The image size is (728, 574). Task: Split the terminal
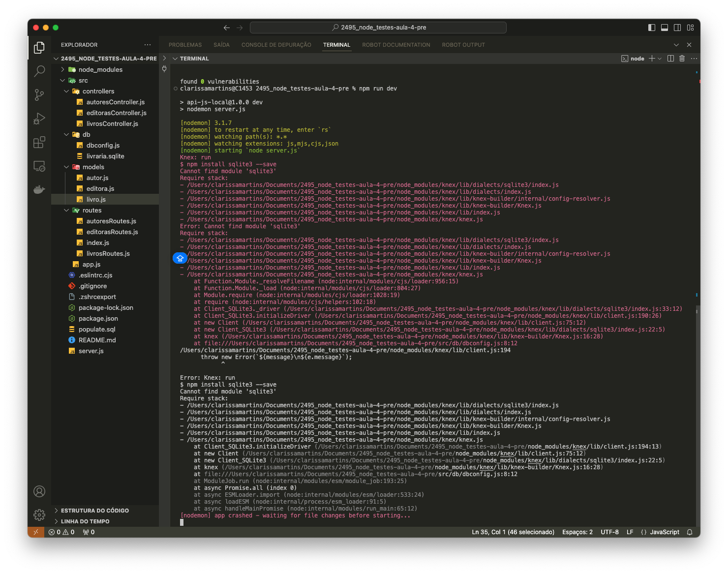coord(670,59)
